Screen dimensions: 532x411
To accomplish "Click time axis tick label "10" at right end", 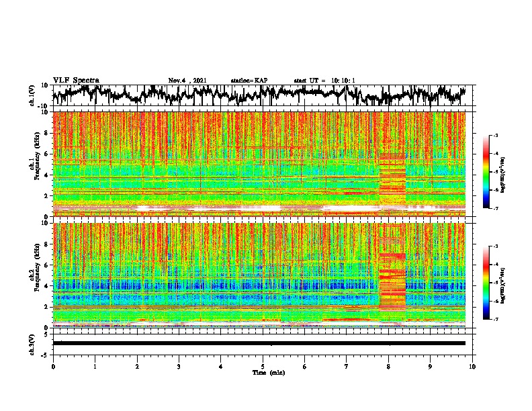I will click(x=472, y=367).
